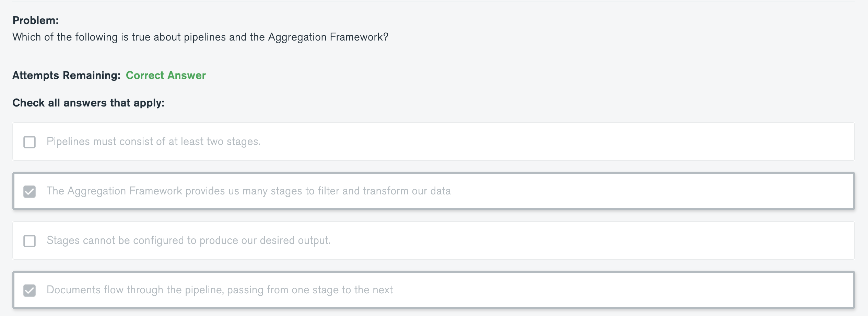868x316 pixels.
Task: Select the answer text about filtering and transforming data
Action: (248, 191)
